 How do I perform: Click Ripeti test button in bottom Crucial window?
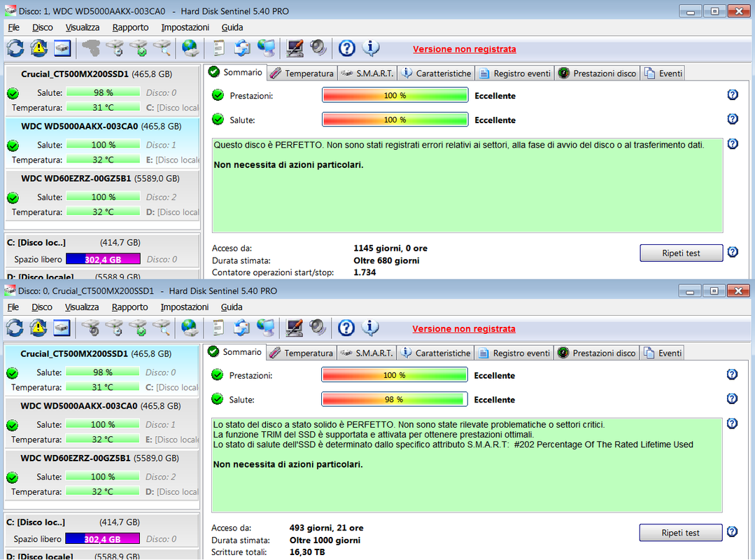[680, 533]
